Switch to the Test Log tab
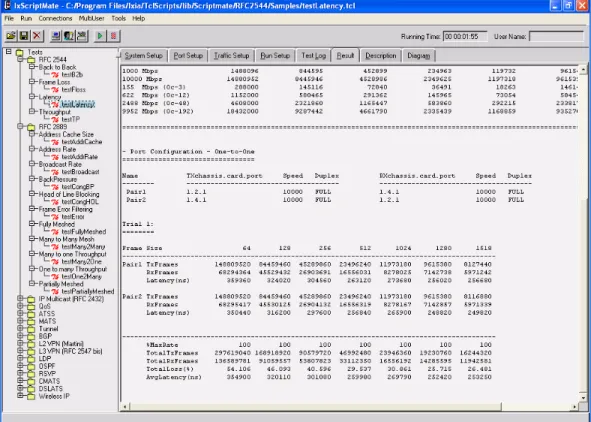591x422 pixels. pos(313,55)
